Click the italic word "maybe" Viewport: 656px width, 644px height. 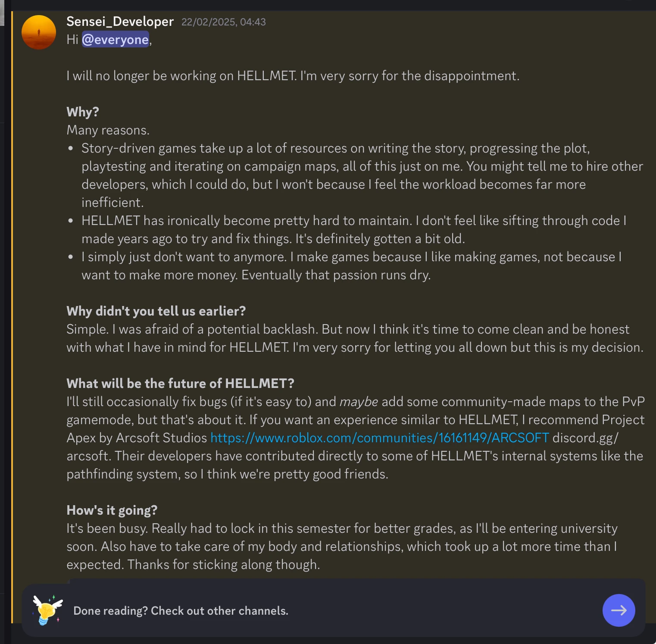(x=359, y=402)
